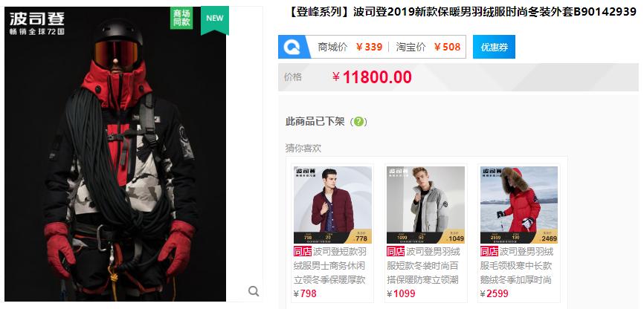Click the 波司登 brand logo on main image
Image resolution: width=644 pixels, height=309 pixels.
click(37, 22)
